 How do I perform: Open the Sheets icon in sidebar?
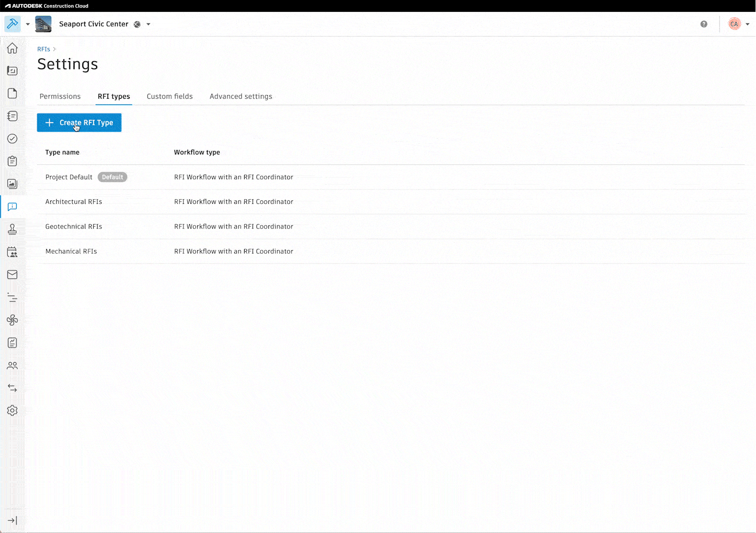coord(12,71)
